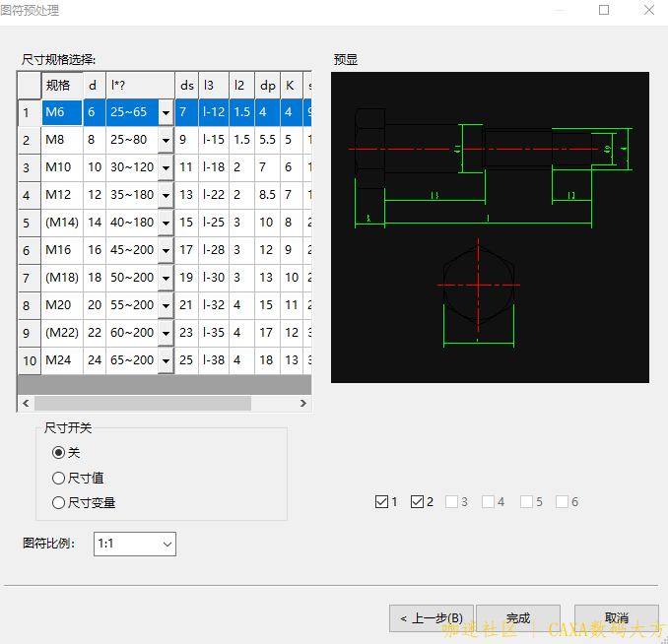Uncheck view checkbox 1
The width and height of the screenshot is (668, 644).
pos(382,502)
